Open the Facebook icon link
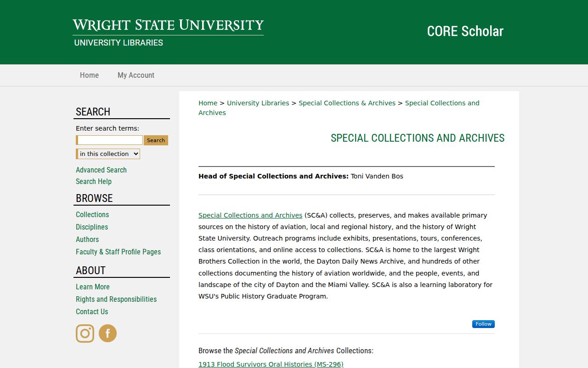This screenshot has height=368, width=588. point(108,333)
